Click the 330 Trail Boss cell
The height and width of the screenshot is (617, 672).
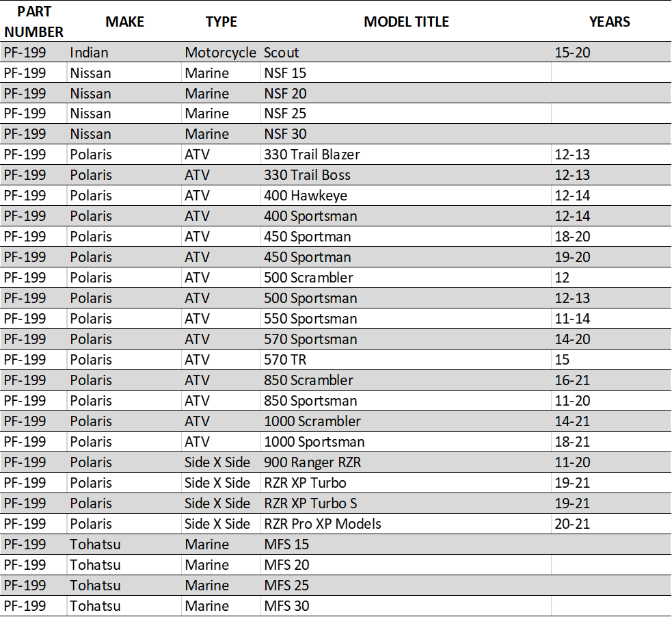click(x=406, y=175)
